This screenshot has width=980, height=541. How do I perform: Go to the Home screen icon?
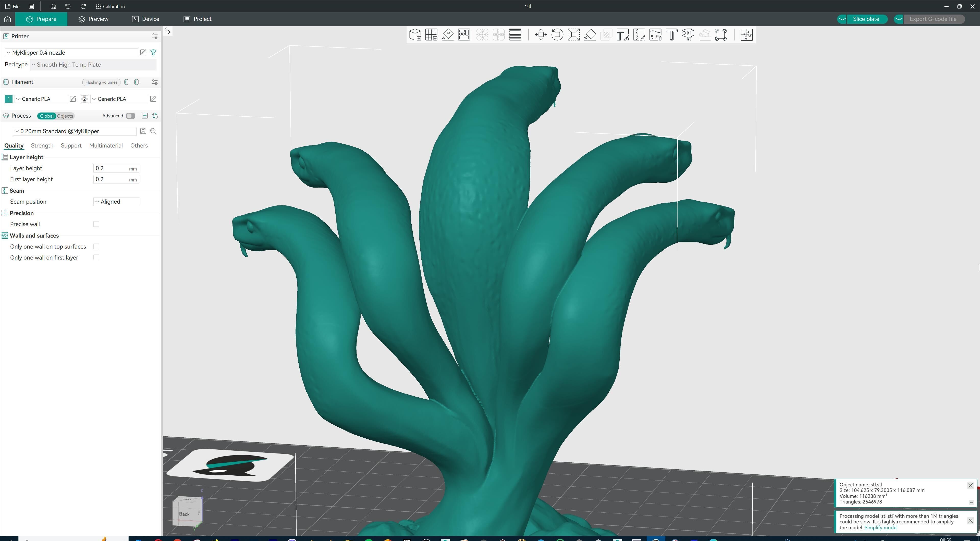8,19
